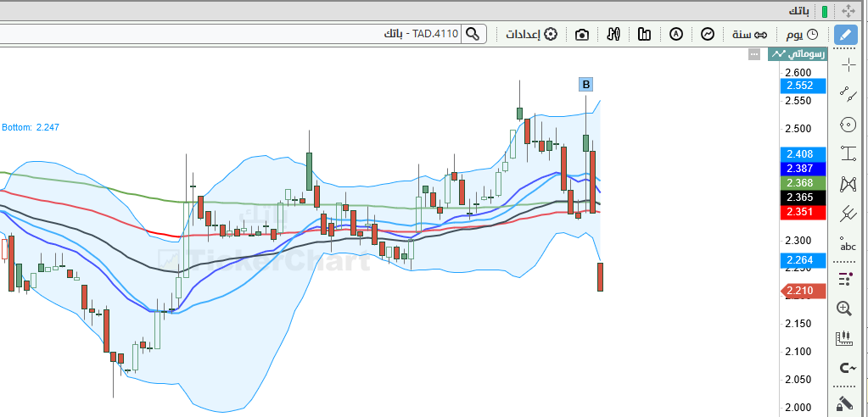Toggle the green link indicator in title bar
The image size is (868, 417).
tap(824, 11)
